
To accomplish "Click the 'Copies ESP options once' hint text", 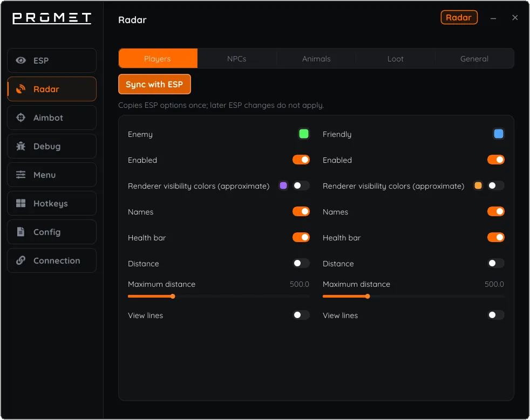I will click(x=221, y=105).
